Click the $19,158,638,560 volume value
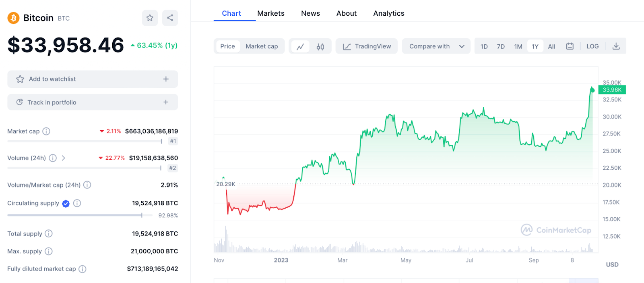This screenshot has height=283, width=644. tap(153, 158)
